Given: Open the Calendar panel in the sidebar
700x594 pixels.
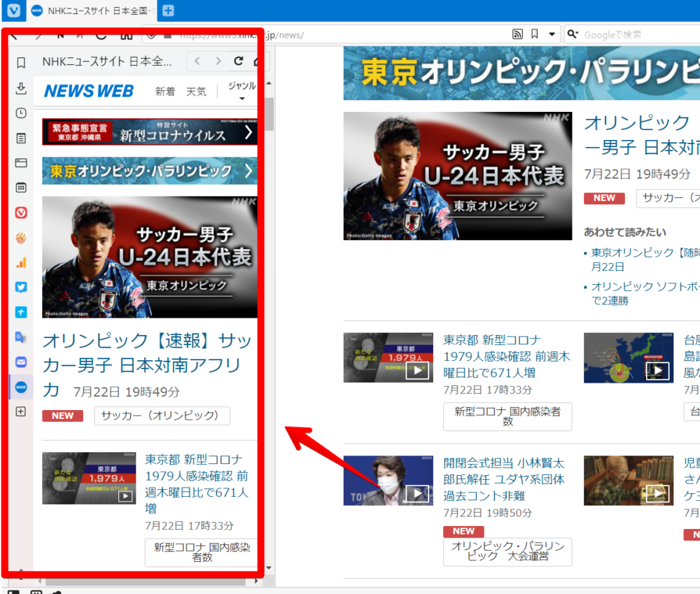Looking at the screenshot, I should (21, 188).
